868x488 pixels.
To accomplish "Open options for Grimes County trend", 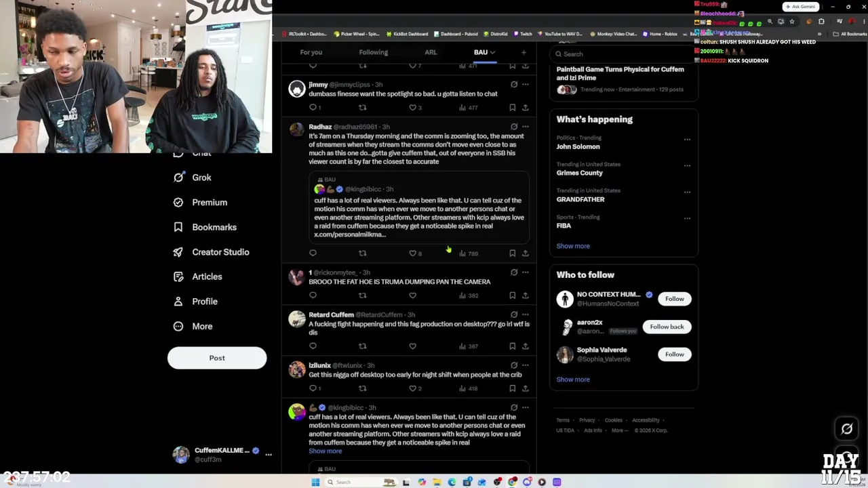I will pos(687,166).
